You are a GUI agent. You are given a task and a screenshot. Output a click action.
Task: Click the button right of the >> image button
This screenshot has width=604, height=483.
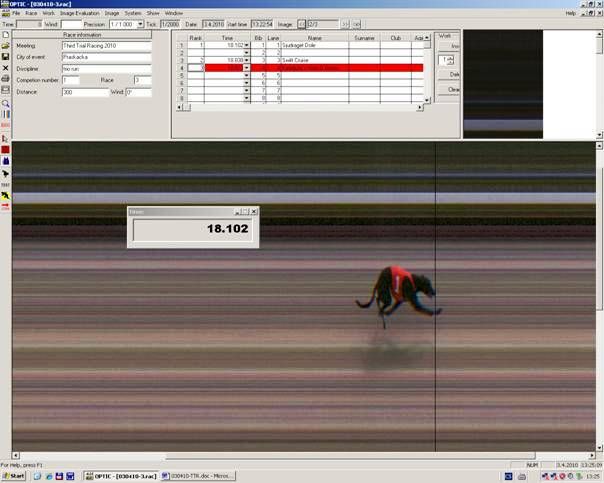[x=357, y=24]
